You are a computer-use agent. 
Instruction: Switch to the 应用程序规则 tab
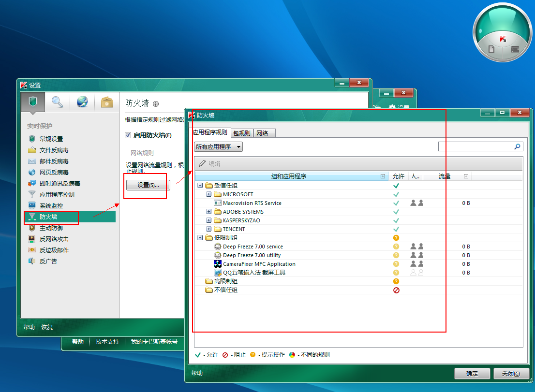210,132
